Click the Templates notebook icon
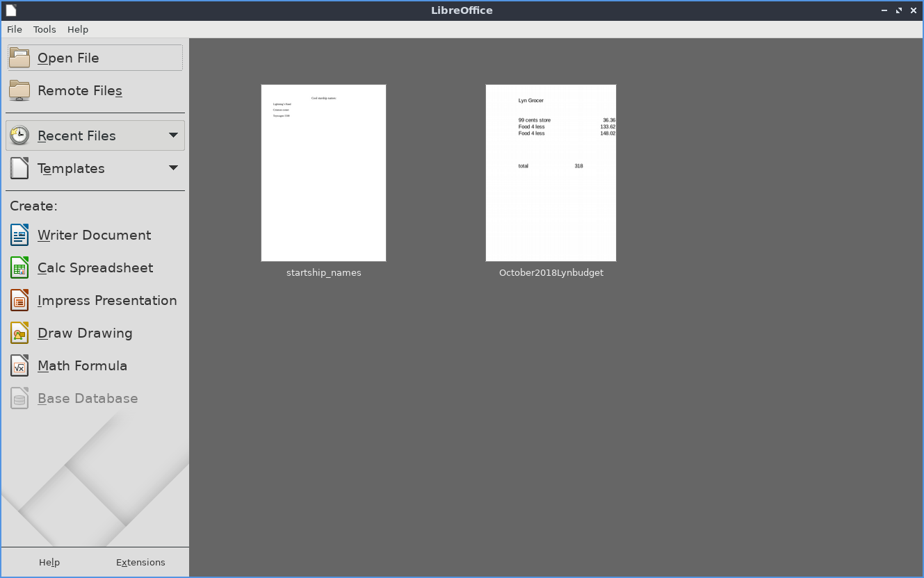The image size is (924, 578). pos(19,168)
